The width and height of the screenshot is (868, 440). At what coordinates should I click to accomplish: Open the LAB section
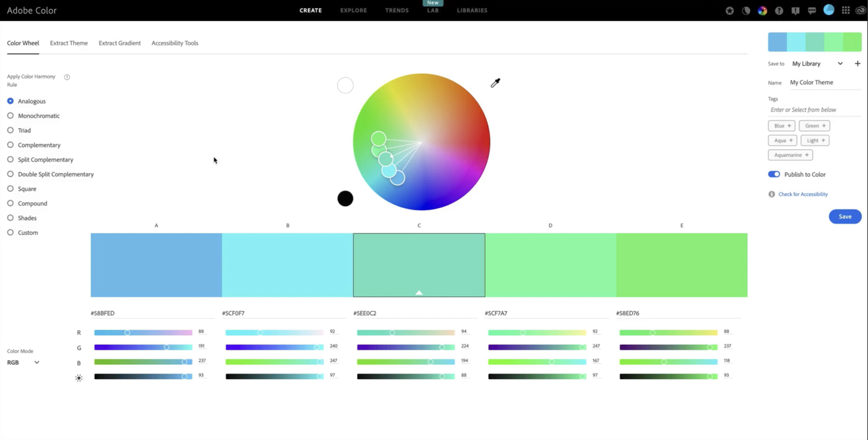click(x=433, y=10)
